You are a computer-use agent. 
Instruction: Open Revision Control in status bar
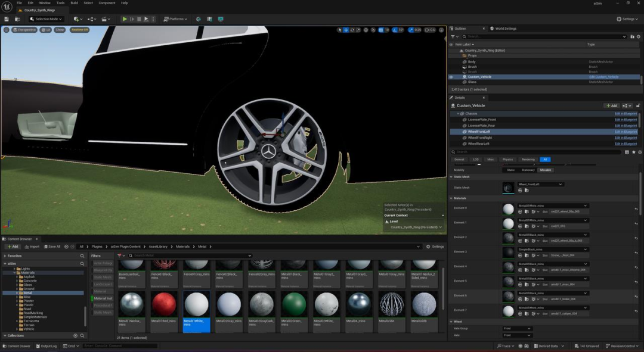[x=622, y=346]
